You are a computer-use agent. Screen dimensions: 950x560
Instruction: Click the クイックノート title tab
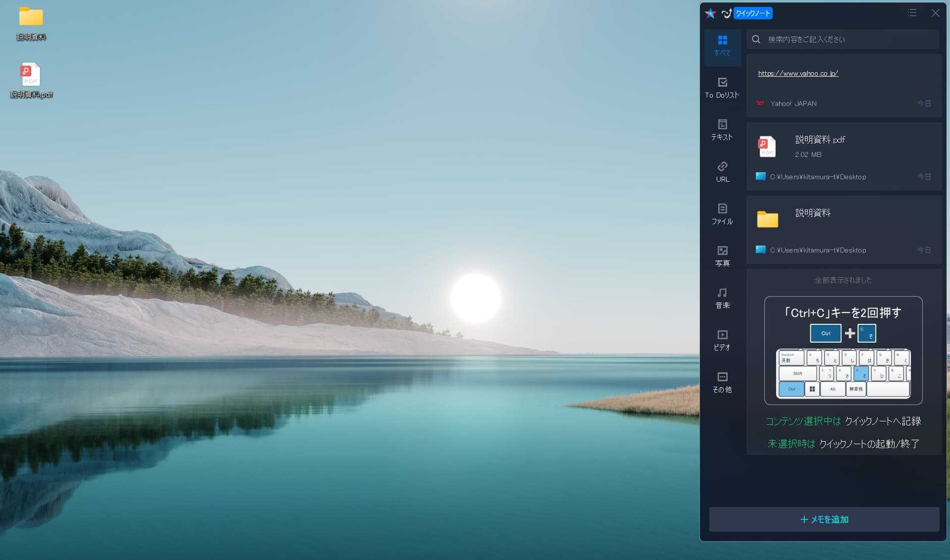pos(752,13)
